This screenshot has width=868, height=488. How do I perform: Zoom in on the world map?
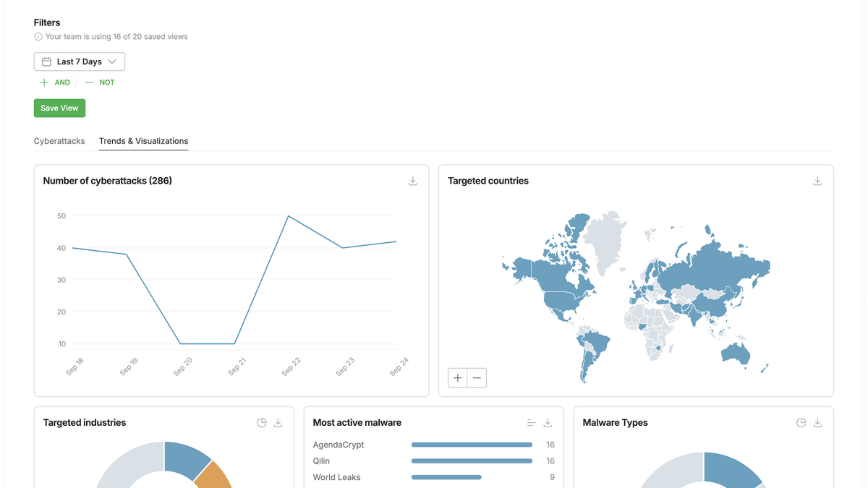pos(458,377)
